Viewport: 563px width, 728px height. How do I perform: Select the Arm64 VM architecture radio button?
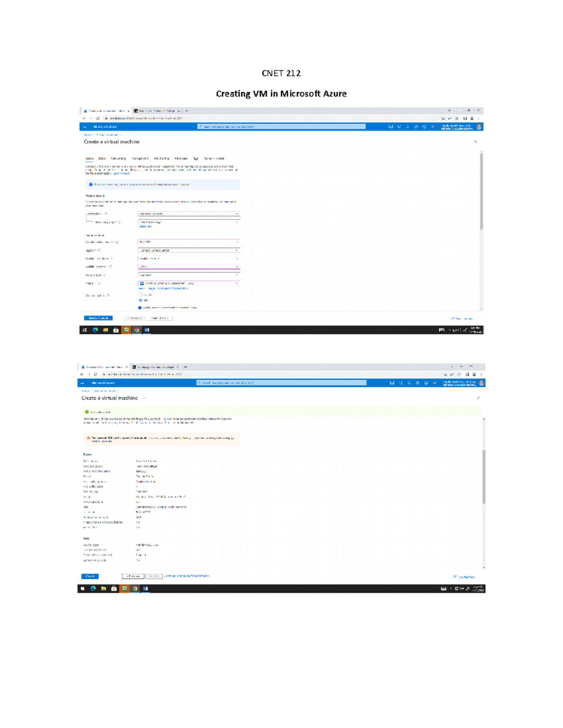click(140, 295)
